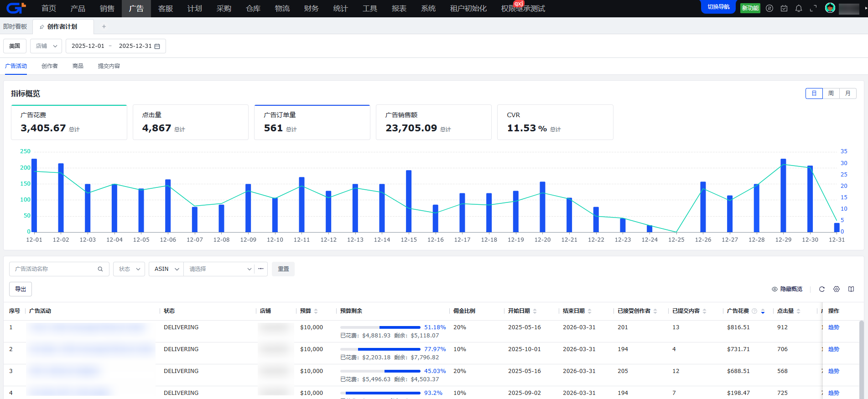Open the calendar check icon in the top bar

point(784,8)
